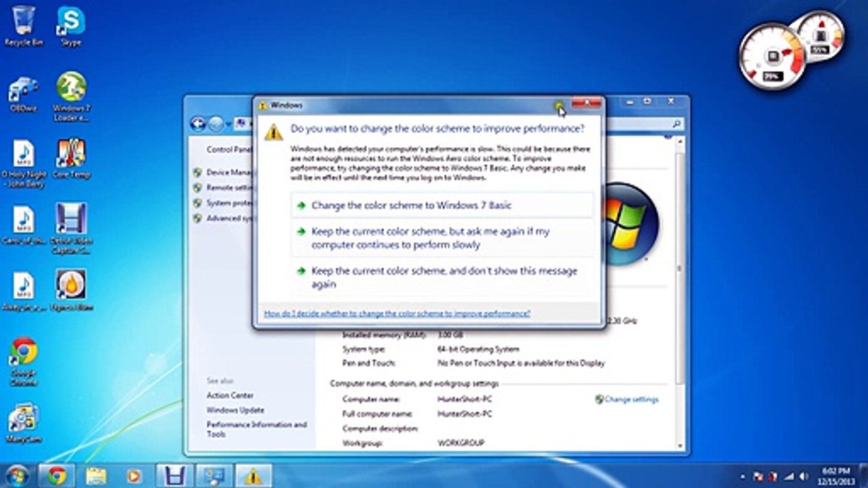
Task: Open the Action Center link under See also
Action: coord(230,395)
